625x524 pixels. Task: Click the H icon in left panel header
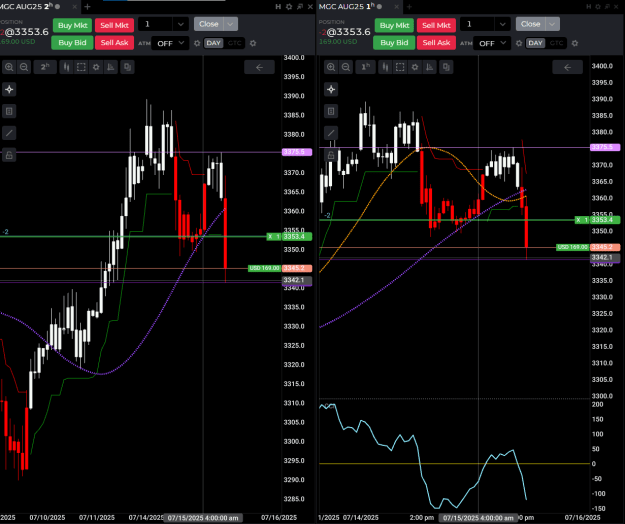[278, 6]
